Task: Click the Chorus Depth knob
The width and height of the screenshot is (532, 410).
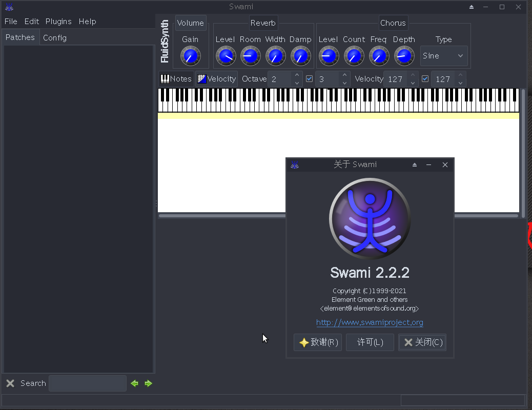Action: 404,56
